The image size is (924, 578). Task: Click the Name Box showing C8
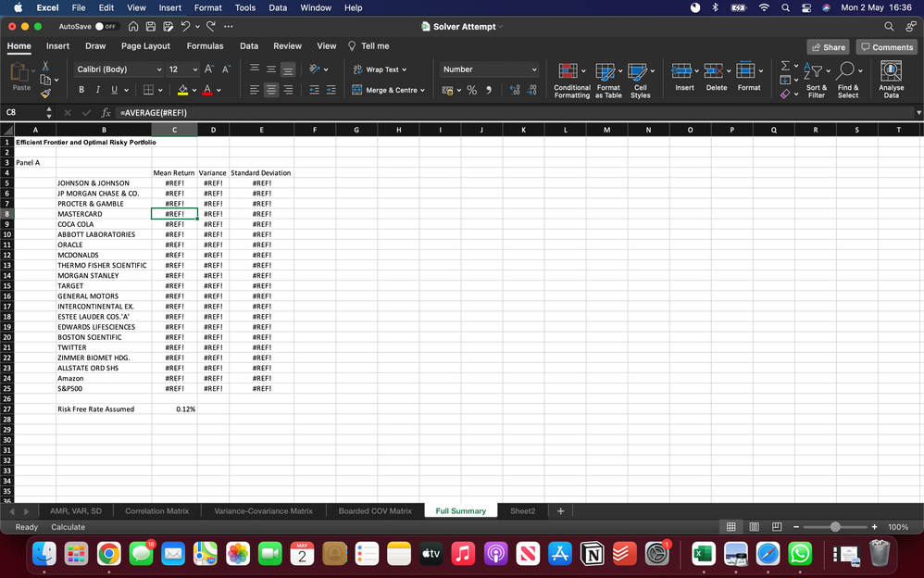point(22,113)
